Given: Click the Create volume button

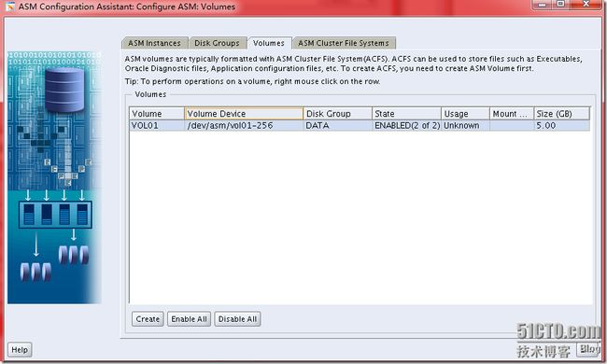Looking at the screenshot, I should (x=148, y=319).
